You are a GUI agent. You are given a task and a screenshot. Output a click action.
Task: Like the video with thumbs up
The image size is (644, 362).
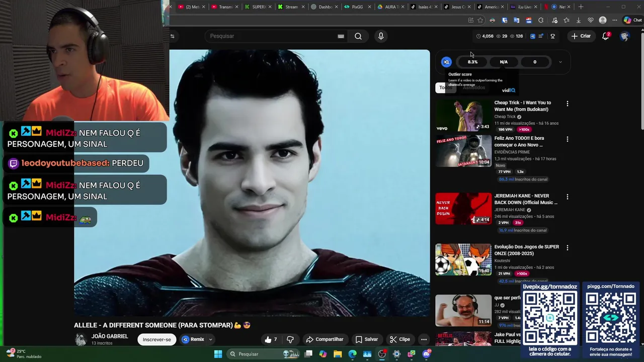pyautogui.click(x=271, y=339)
